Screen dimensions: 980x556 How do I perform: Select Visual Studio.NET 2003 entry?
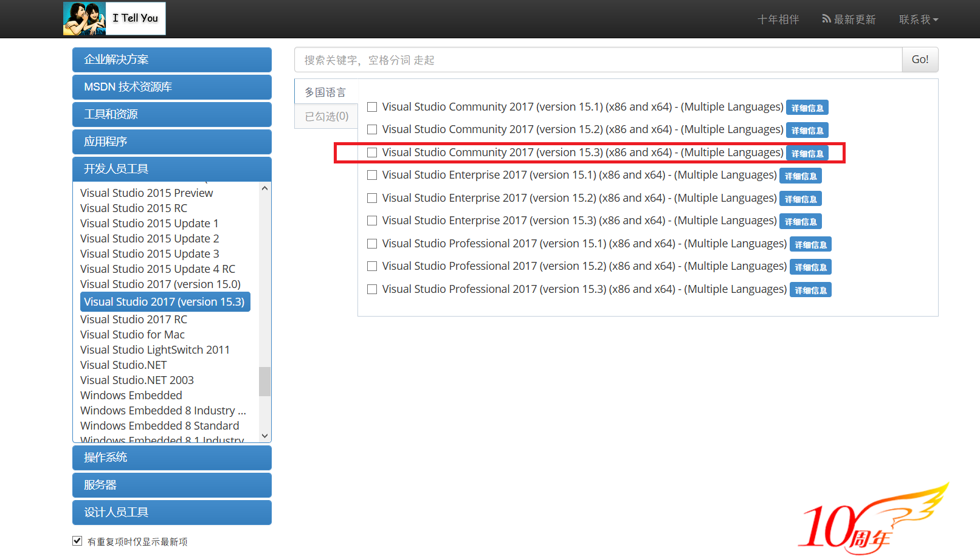click(137, 380)
